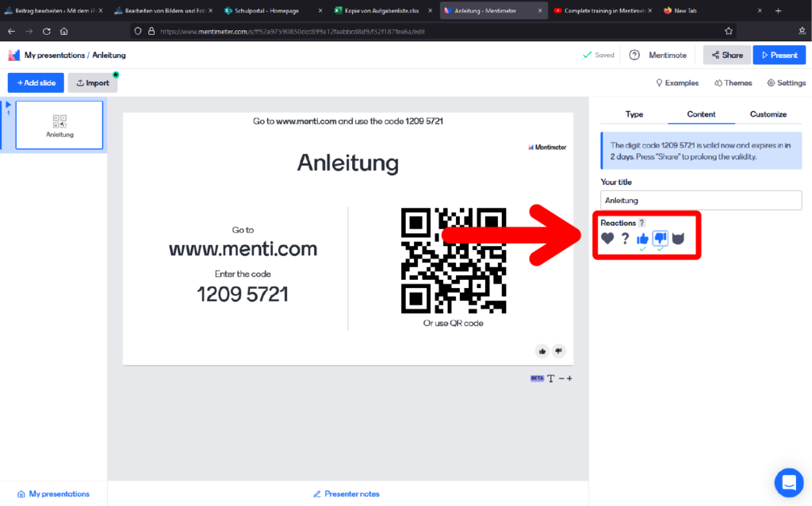Screen dimensions: 812x506
Task: Switch to the Customize tab
Action: (x=768, y=114)
